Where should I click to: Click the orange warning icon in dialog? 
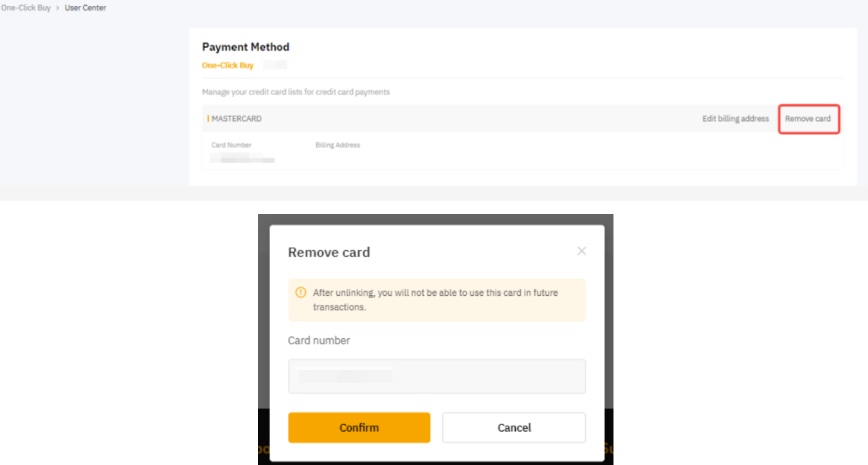pos(300,293)
